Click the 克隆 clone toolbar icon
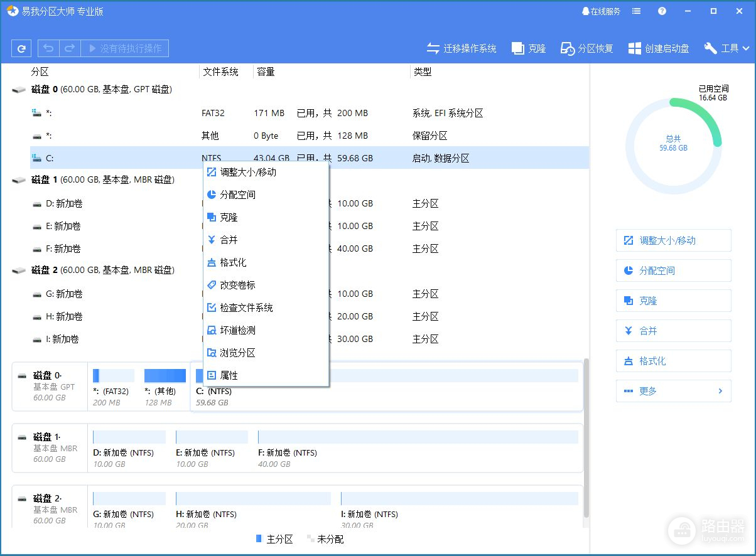 529,48
